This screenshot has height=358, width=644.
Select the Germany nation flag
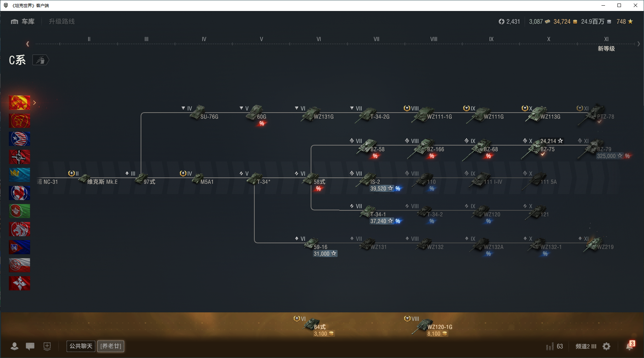[19, 157]
